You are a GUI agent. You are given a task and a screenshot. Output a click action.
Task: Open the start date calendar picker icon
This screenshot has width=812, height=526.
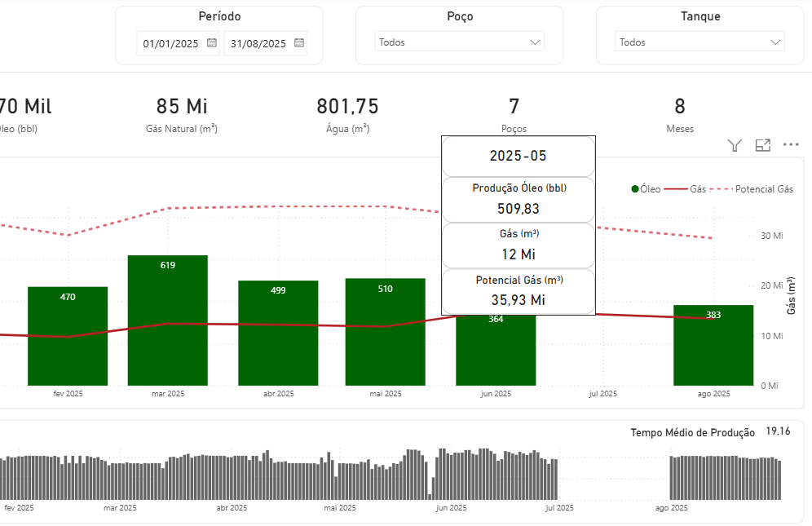coord(212,43)
